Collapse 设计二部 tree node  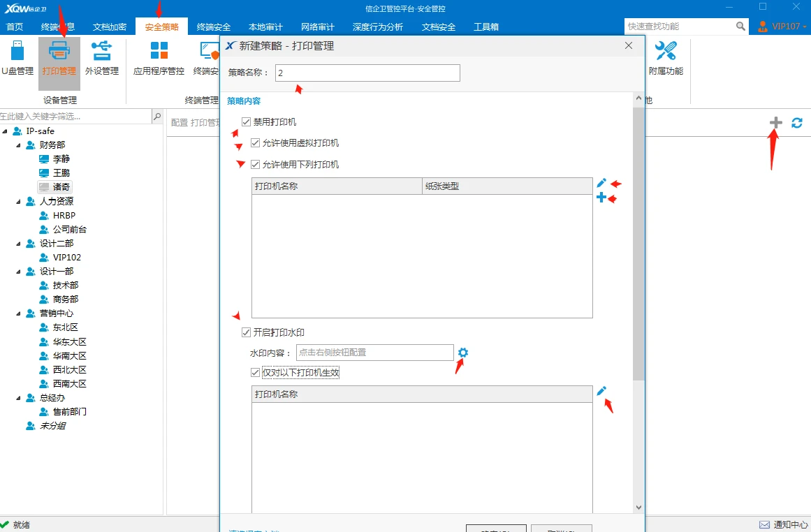(x=18, y=244)
